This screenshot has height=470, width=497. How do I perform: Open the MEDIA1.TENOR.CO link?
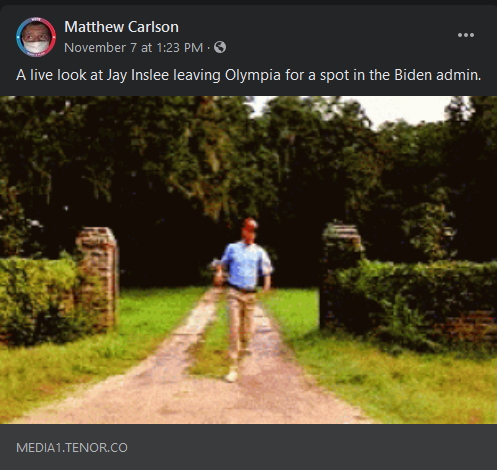click(x=72, y=448)
